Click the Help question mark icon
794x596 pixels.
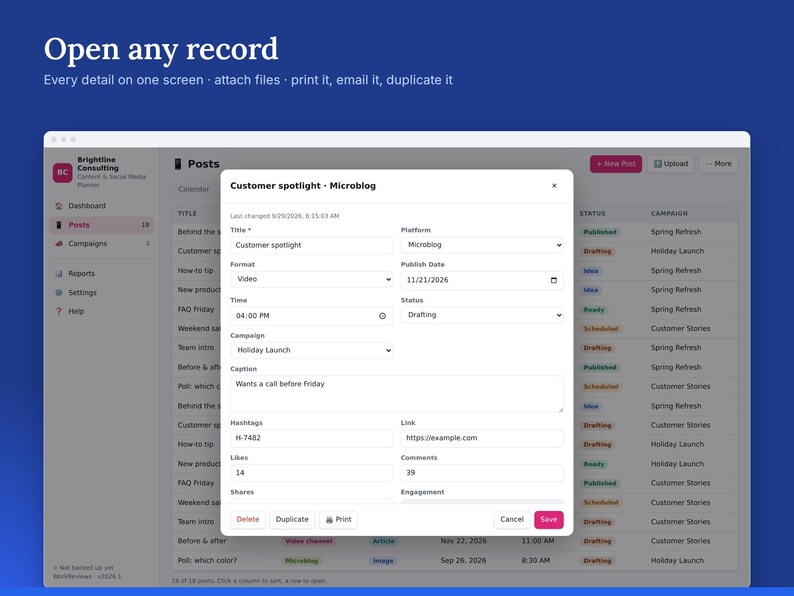pyautogui.click(x=59, y=311)
